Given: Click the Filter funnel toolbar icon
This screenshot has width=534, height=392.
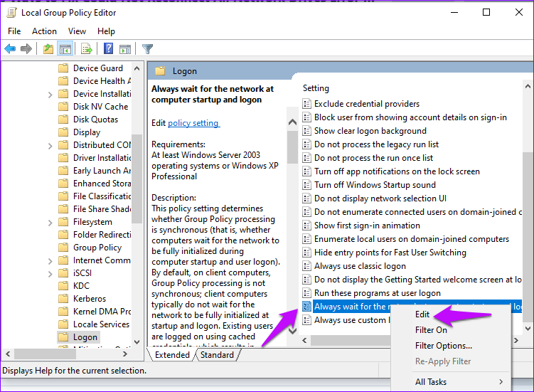Looking at the screenshot, I should coord(147,49).
